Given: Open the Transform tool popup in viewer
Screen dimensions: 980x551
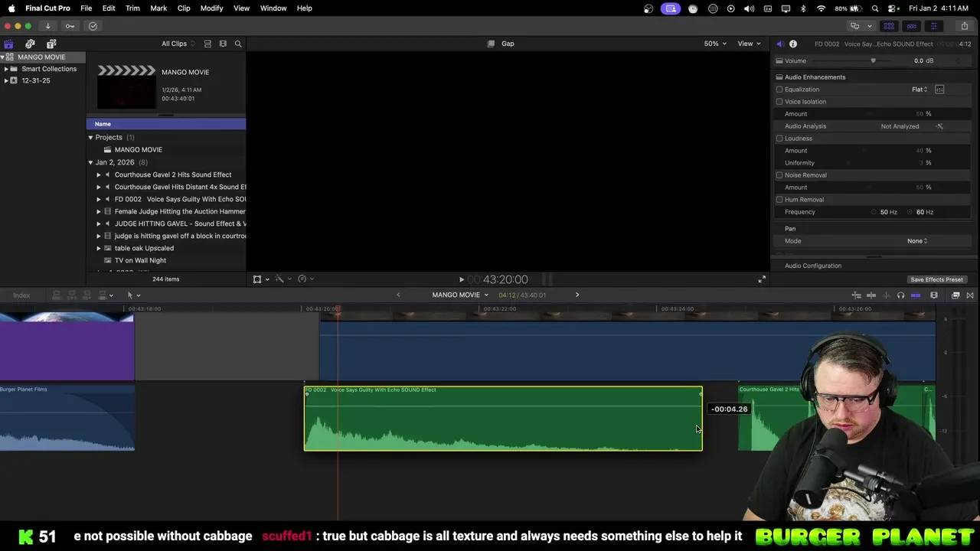Looking at the screenshot, I should 260,279.
